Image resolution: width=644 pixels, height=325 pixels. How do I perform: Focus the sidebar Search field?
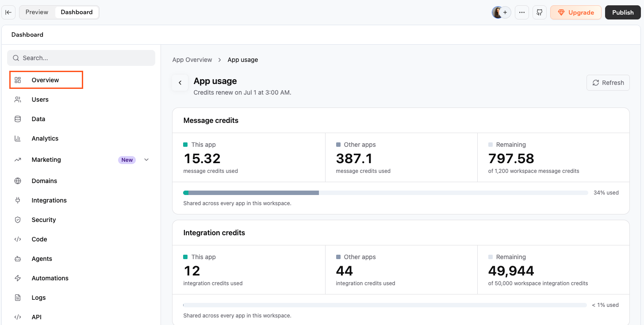[81, 58]
